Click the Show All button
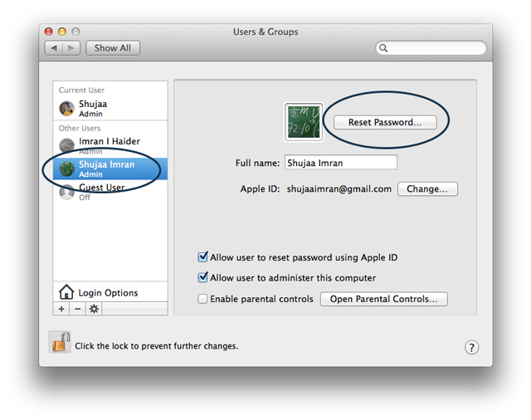Image resolution: width=531 pixels, height=420 pixels. (113, 48)
